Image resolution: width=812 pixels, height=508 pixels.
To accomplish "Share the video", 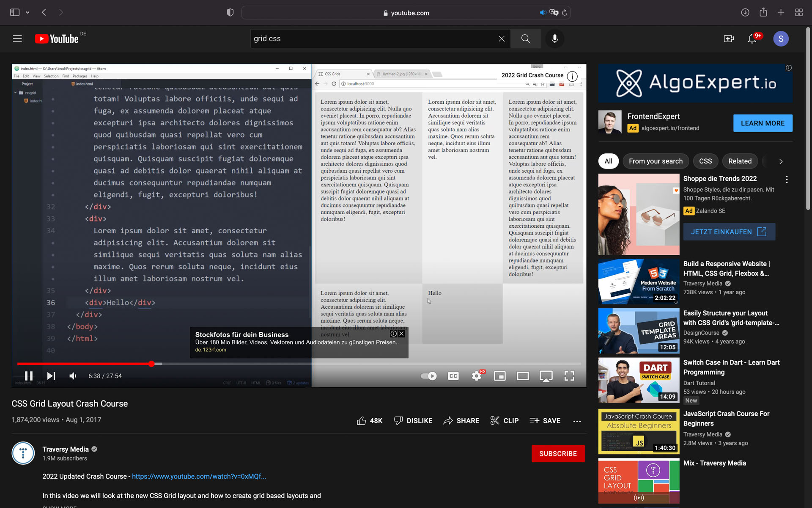I will coord(461,420).
